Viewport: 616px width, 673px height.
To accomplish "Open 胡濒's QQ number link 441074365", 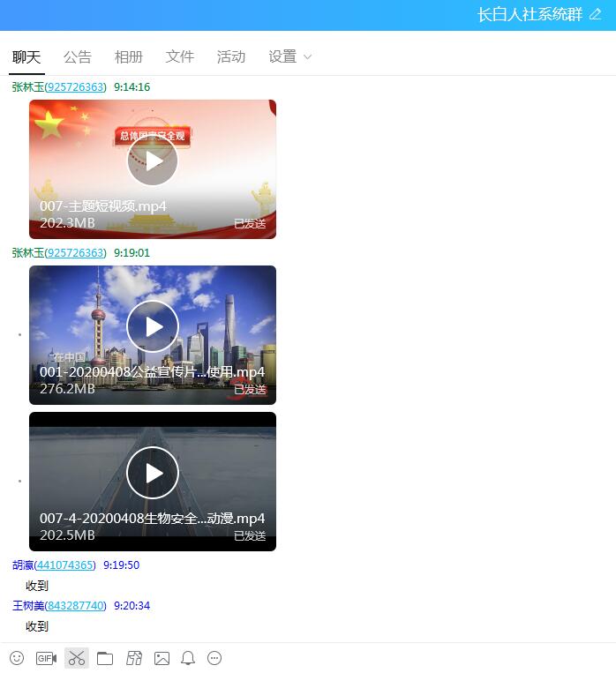I will (64, 565).
